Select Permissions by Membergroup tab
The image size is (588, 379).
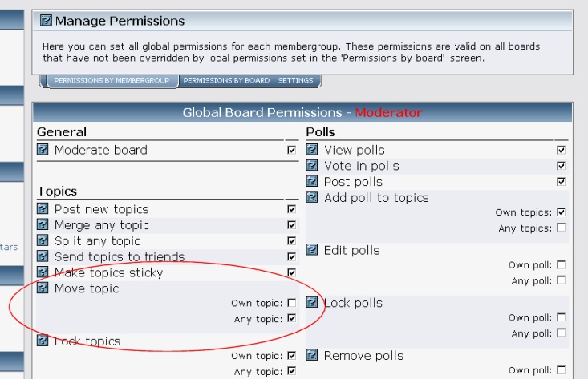pyautogui.click(x=112, y=80)
